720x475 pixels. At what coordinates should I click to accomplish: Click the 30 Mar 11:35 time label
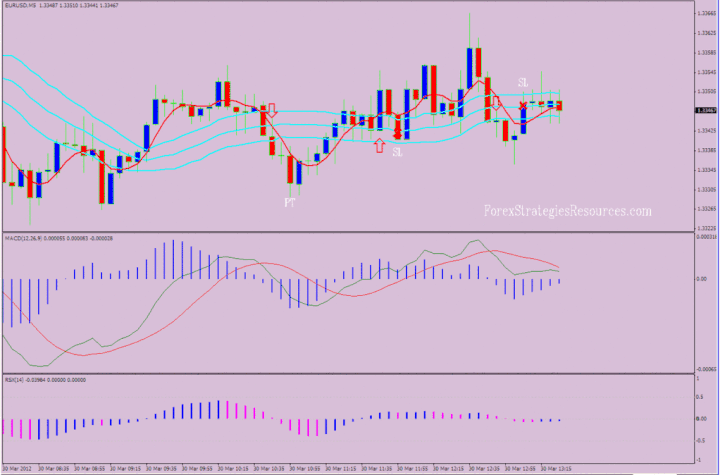(377, 469)
